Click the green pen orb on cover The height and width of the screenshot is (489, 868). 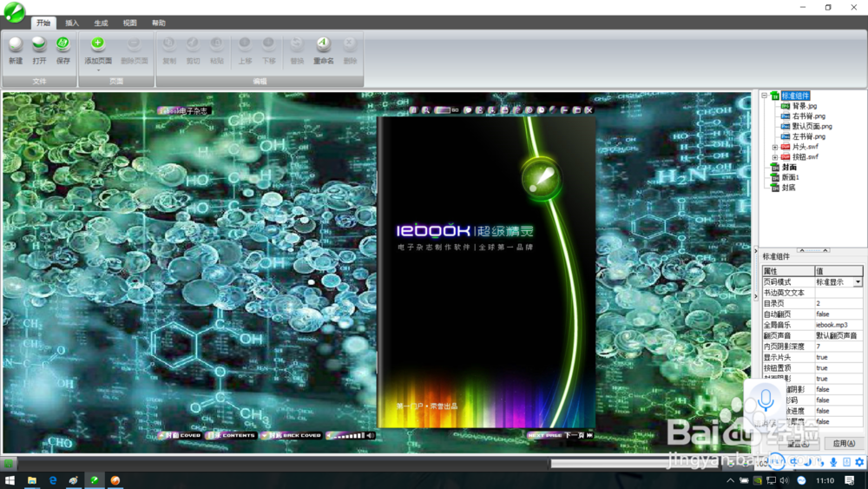(x=541, y=178)
